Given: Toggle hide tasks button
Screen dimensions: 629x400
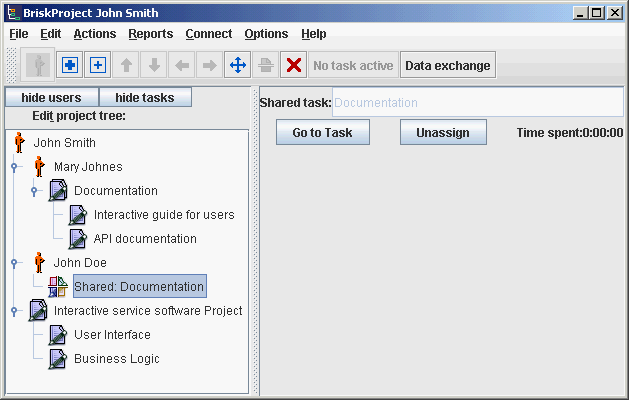Looking at the screenshot, I should tap(144, 97).
